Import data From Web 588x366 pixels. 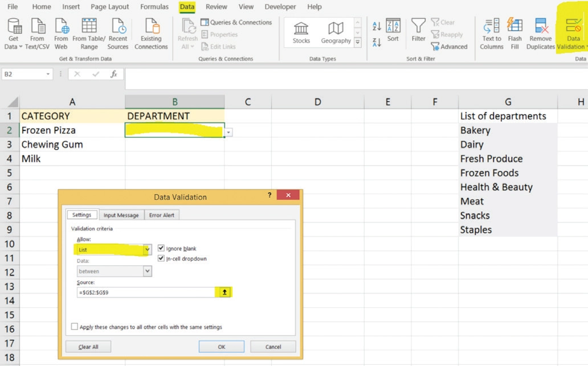61,34
